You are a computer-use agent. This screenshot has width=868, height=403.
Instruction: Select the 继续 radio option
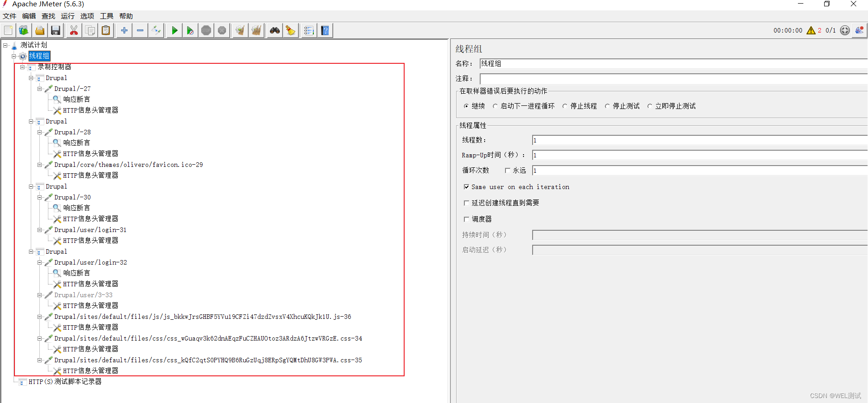466,106
